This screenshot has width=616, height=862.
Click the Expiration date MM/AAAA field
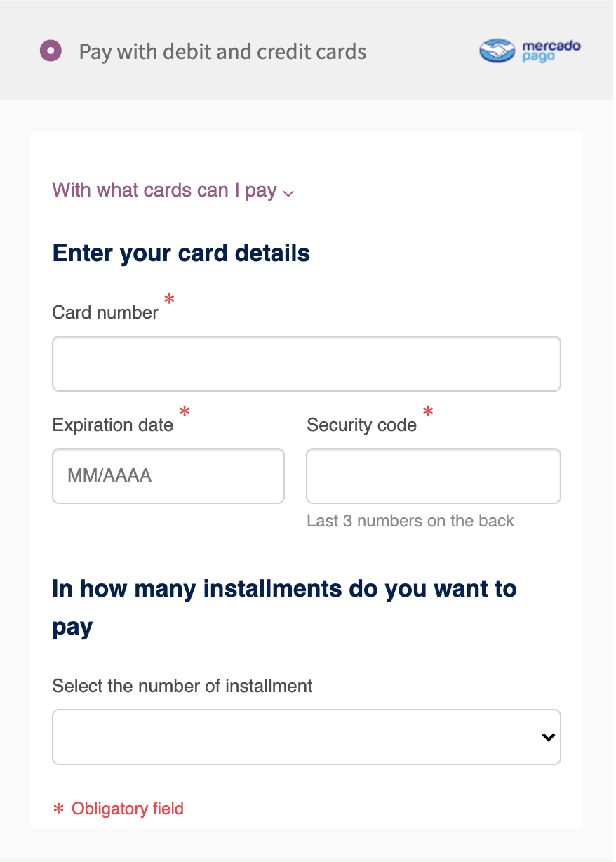(x=168, y=476)
